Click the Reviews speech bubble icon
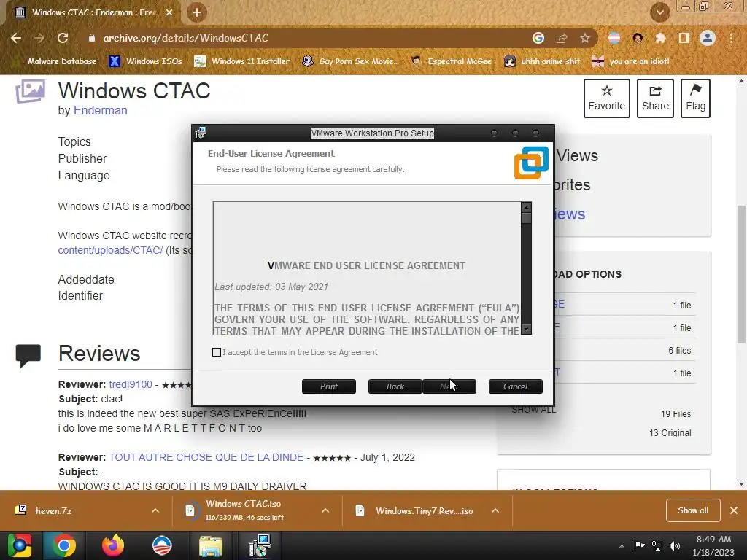The image size is (747, 560). click(x=28, y=355)
